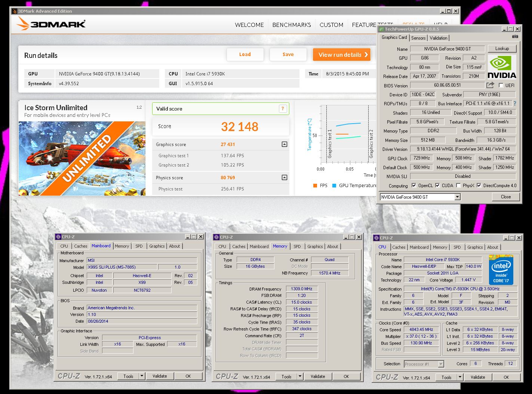
Task: Select Graphics tab in CPU CPU-Z window
Action: tap(475, 247)
